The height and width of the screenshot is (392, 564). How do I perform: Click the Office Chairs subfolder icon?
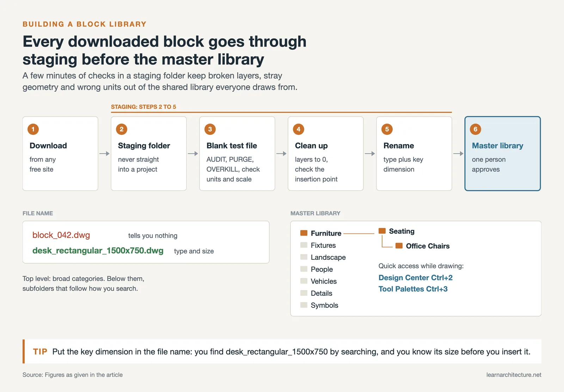coord(399,246)
